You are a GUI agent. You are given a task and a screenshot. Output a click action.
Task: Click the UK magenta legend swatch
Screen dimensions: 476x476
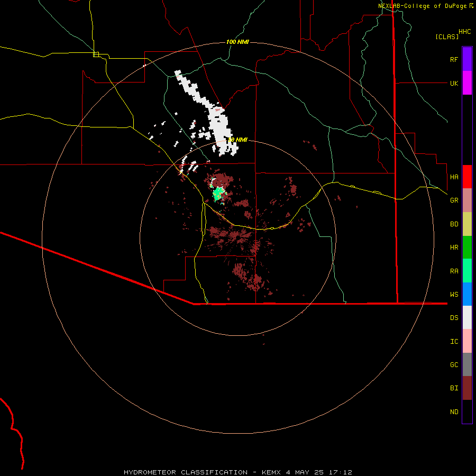pos(467,83)
